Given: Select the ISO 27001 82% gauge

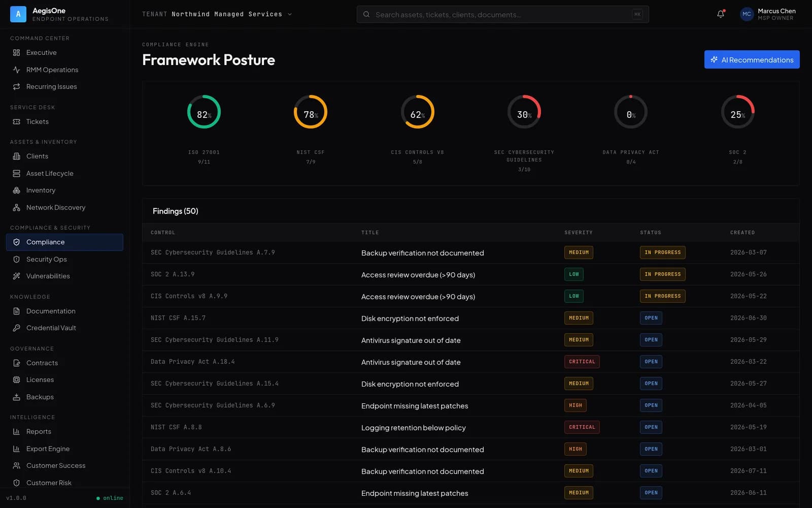Looking at the screenshot, I should [x=204, y=112].
